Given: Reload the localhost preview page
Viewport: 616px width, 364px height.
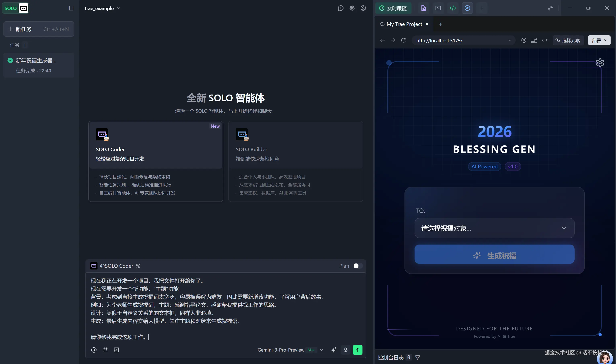Looking at the screenshot, I should (x=403, y=40).
